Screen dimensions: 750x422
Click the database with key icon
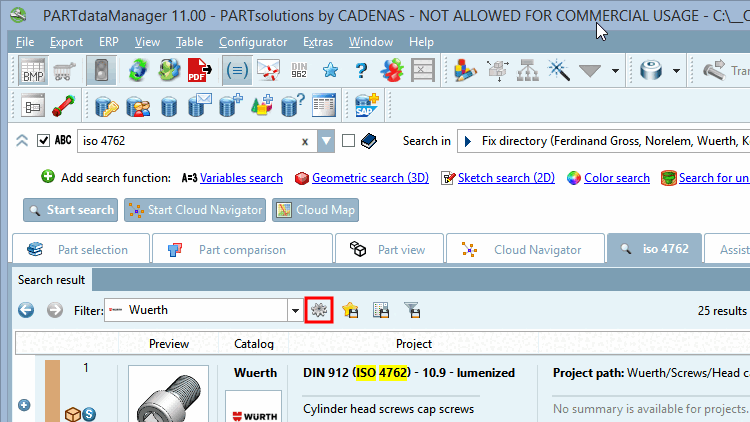pyautogui.click(x=106, y=105)
